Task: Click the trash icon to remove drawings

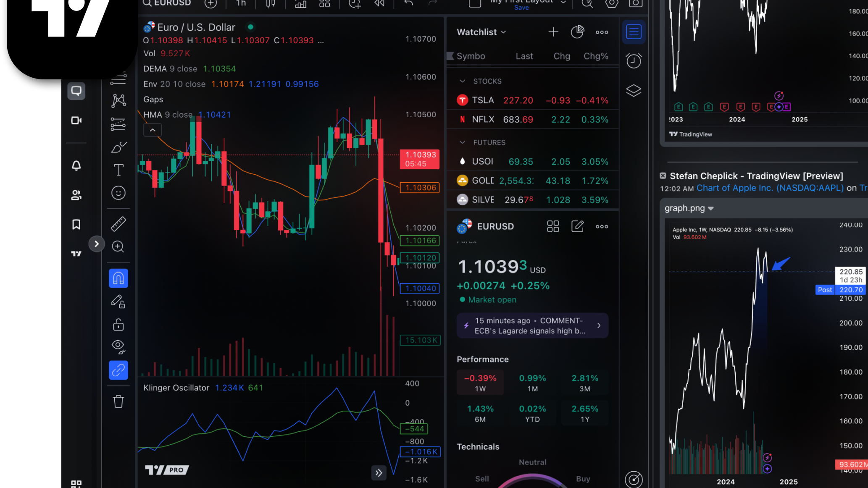Action: click(118, 401)
